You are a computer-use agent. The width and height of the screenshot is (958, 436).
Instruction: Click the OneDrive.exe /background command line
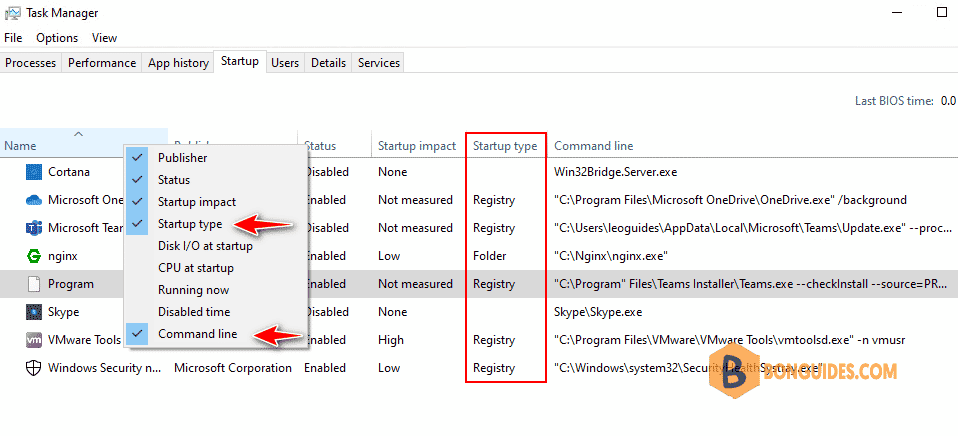pos(730,200)
